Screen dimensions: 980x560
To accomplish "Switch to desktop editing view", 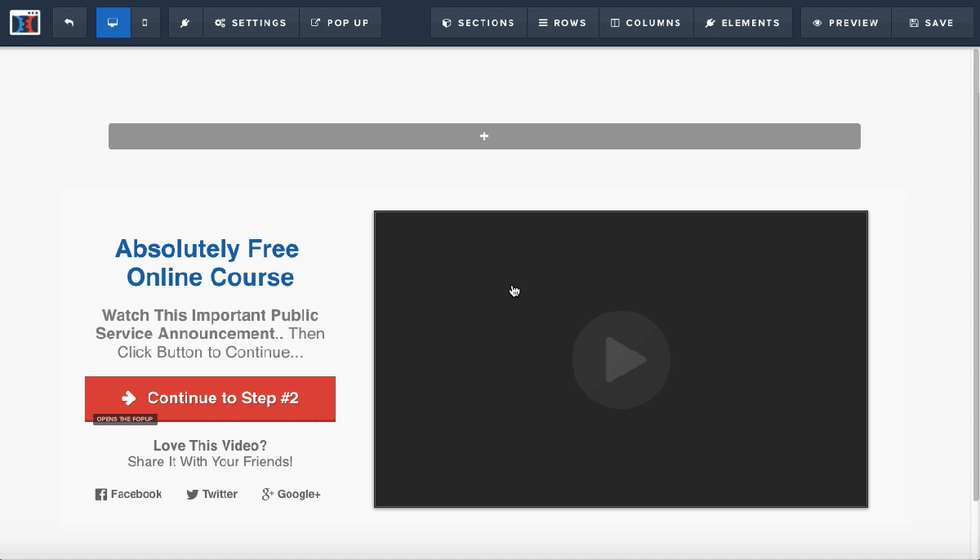I will [x=112, y=22].
